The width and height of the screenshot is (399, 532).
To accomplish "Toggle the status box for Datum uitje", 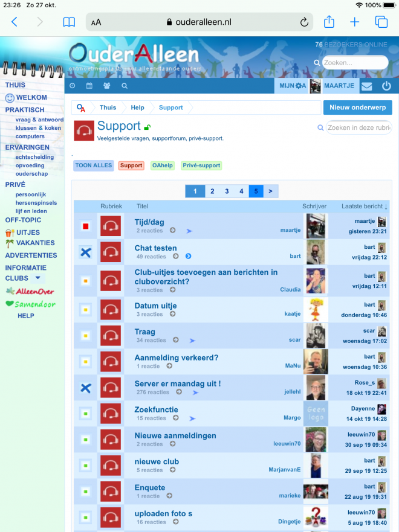I will tap(85, 310).
